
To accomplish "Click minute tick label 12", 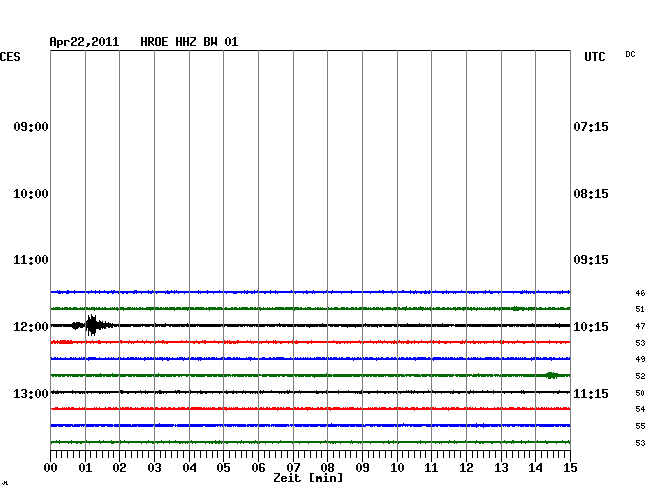I will tap(466, 468).
